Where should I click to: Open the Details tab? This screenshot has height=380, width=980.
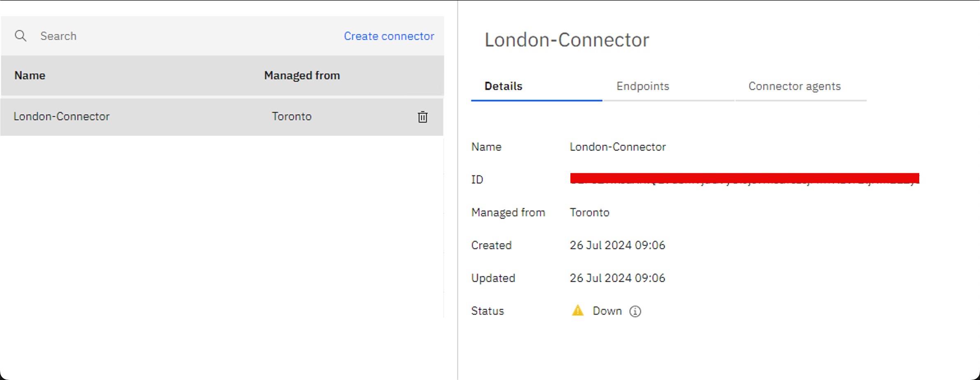[x=503, y=86]
